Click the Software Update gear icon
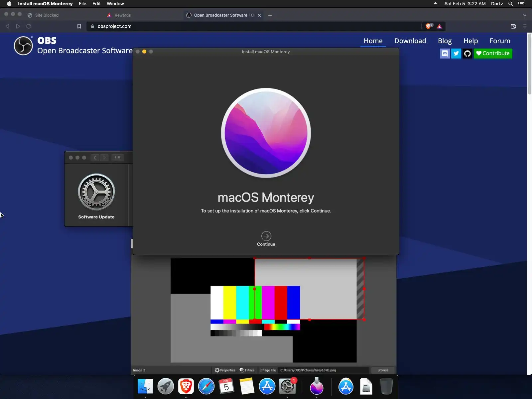Viewport: 532px width, 399px height. (x=96, y=192)
